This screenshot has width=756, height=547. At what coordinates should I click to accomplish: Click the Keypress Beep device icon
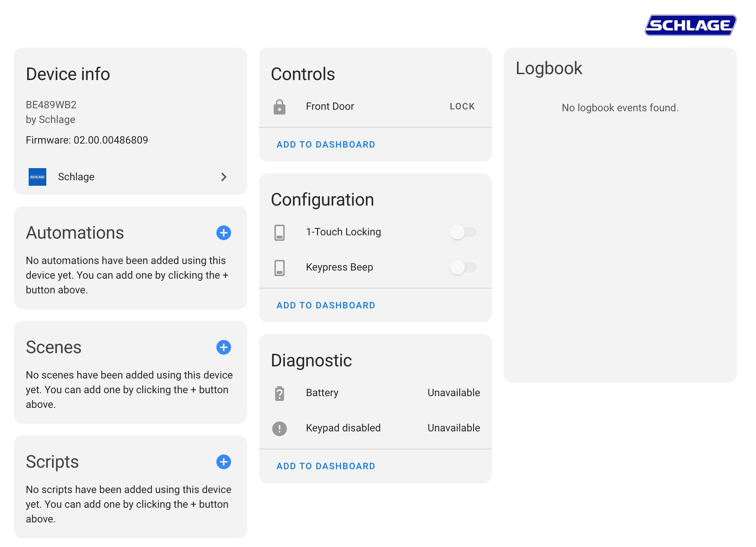(x=280, y=268)
